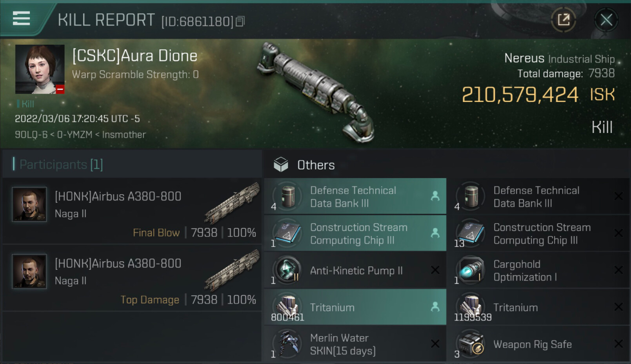Click the Merlin Water SKIN icon
631x364 pixels.
coord(287,344)
